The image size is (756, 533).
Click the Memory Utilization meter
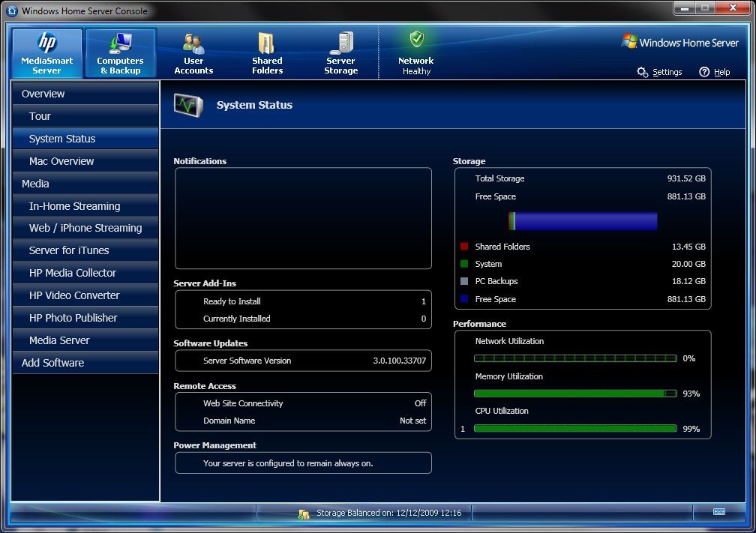coord(575,394)
